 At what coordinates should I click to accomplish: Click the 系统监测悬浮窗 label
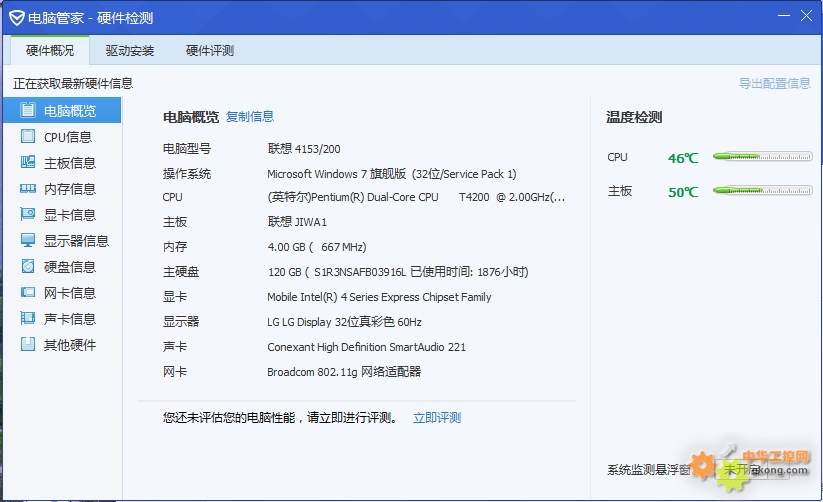point(649,469)
